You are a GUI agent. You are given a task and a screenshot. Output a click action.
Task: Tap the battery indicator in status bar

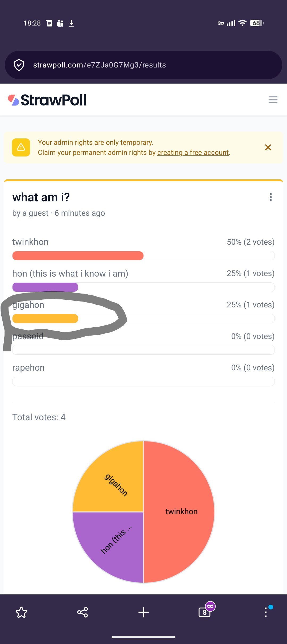pyautogui.click(x=256, y=23)
